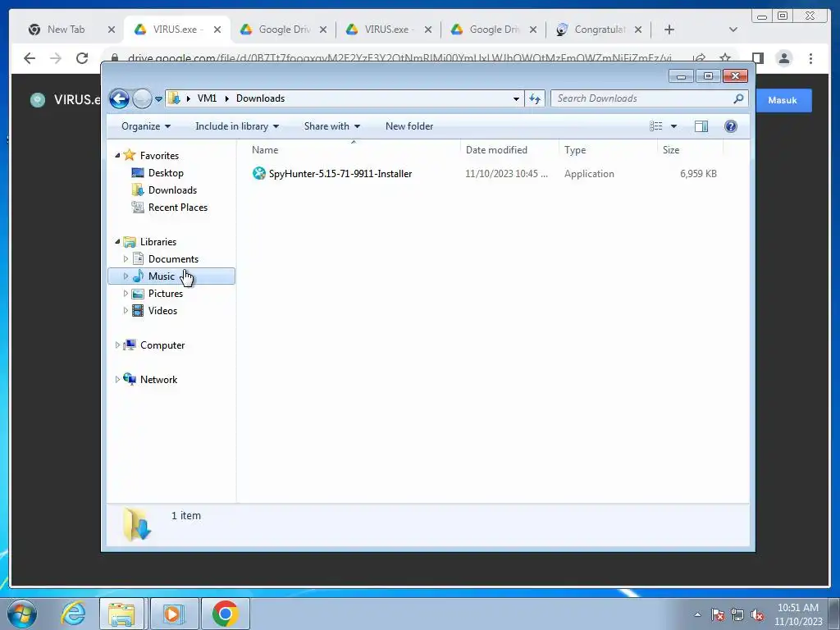Expand the Pictures library
The width and height of the screenshot is (840, 630).
pos(126,294)
